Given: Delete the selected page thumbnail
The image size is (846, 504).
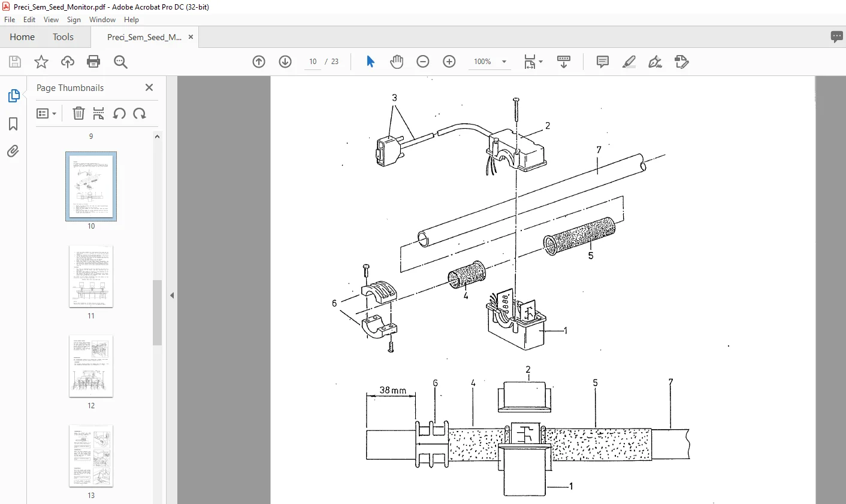Looking at the screenshot, I should [78, 113].
